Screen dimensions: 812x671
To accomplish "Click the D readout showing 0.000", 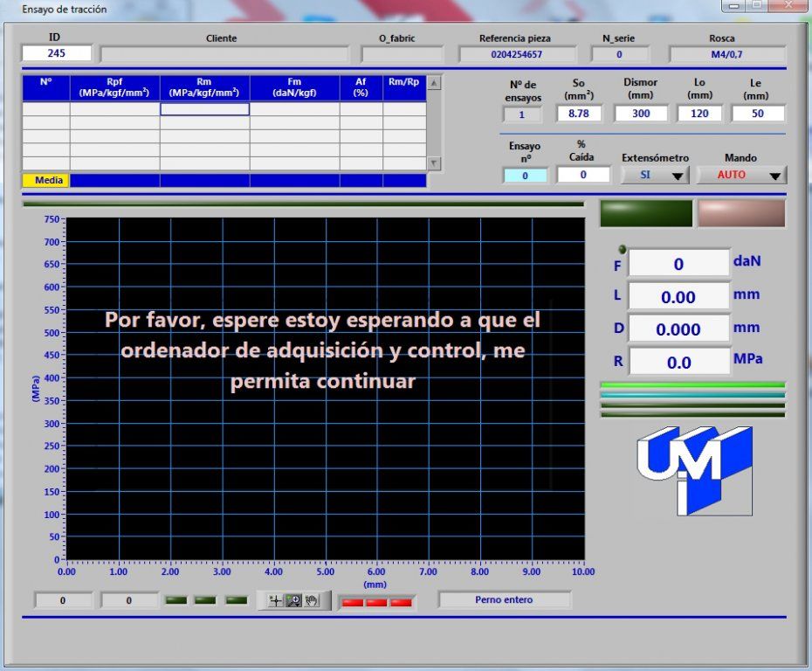I will pos(678,329).
